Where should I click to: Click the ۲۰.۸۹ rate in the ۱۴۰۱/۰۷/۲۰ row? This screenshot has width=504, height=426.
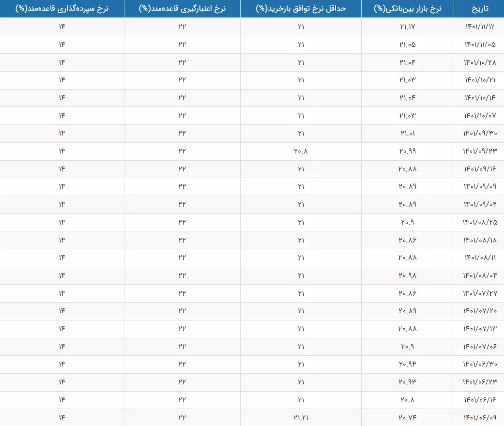(x=408, y=311)
